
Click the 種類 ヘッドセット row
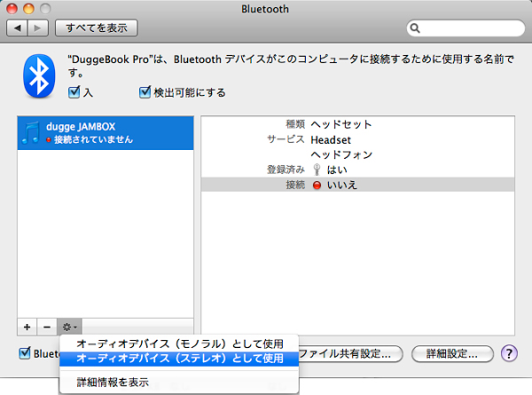click(357, 124)
